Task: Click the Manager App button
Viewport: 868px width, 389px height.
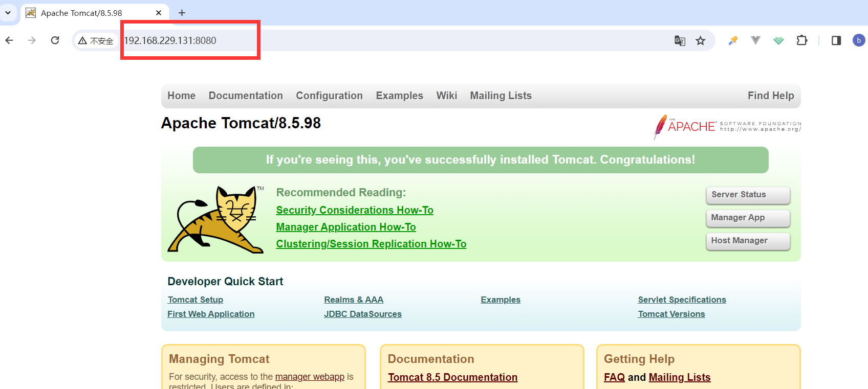Action: [x=748, y=218]
